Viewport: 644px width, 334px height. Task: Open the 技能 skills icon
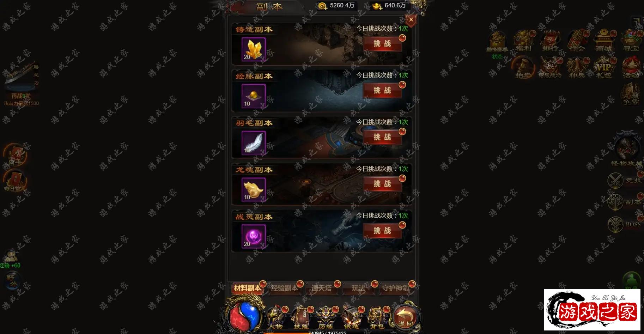tap(301, 317)
